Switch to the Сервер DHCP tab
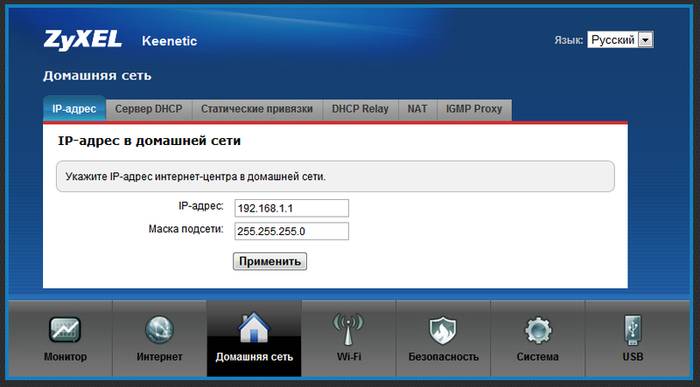The image size is (700, 387). pos(149,109)
